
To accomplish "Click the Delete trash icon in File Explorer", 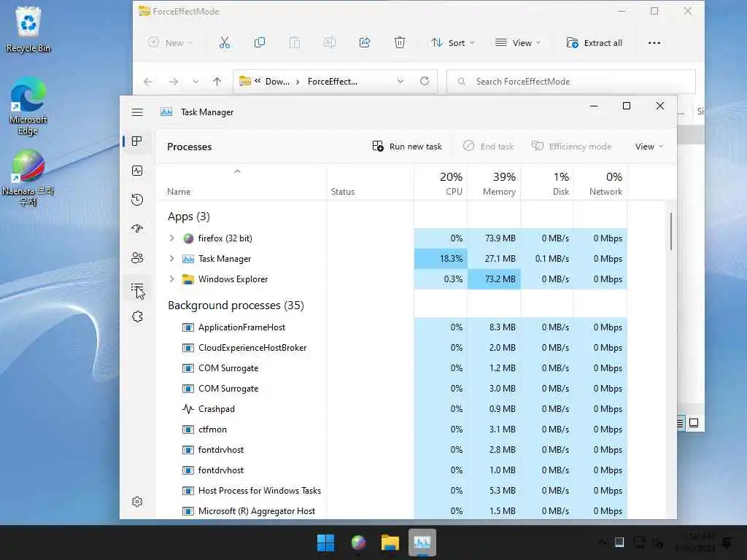I will click(400, 43).
